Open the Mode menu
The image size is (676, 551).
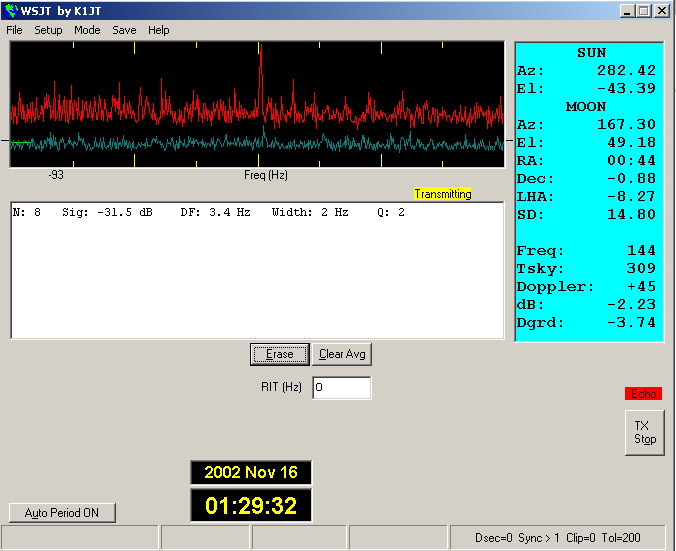pos(87,30)
